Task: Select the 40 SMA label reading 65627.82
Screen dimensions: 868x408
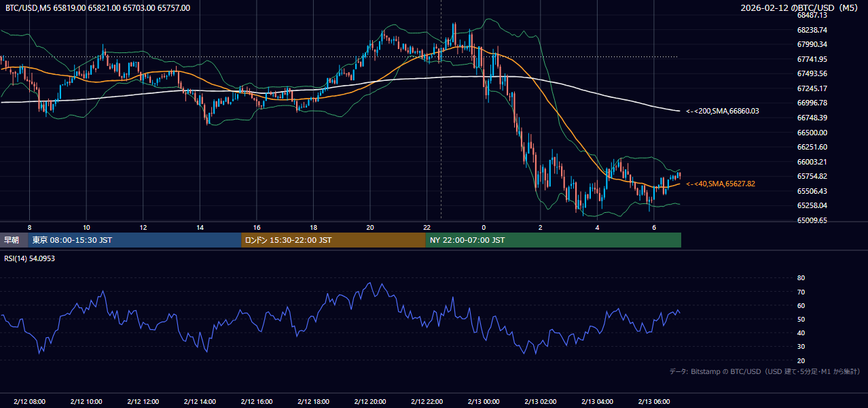Action: tap(720, 184)
